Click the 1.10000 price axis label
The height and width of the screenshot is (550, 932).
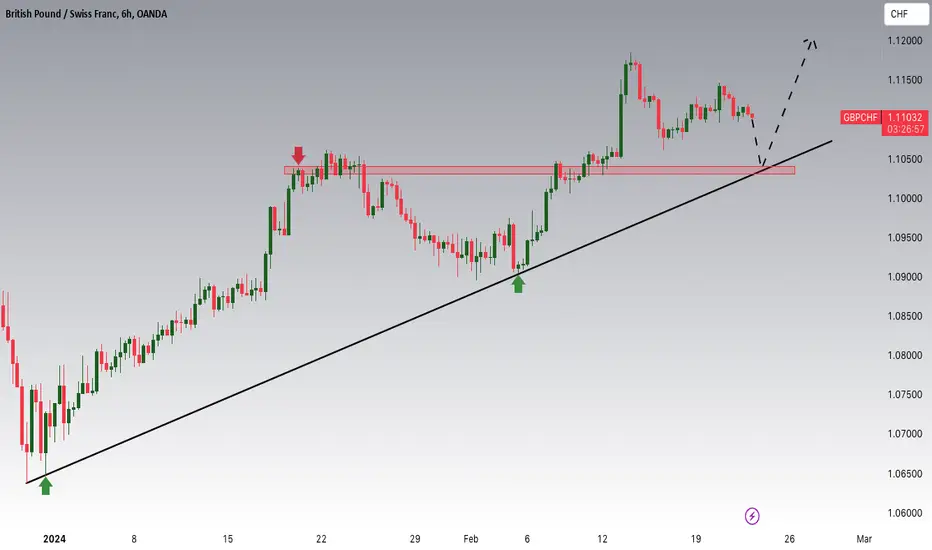tap(905, 198)
